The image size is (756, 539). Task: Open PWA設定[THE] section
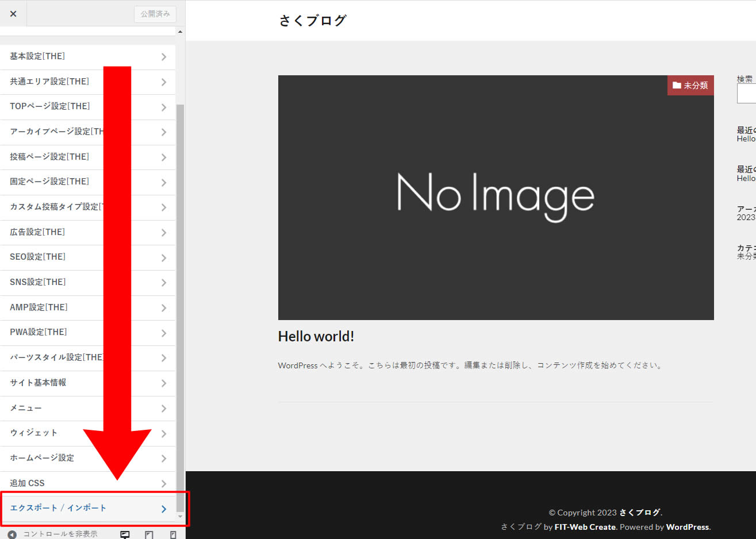point(87,333)
